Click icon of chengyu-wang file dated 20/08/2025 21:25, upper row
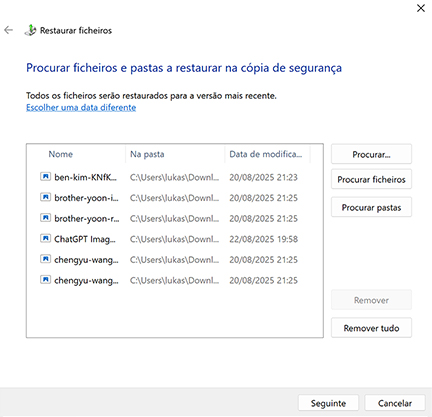The height and width of the screenshot is (417, 432). click(45, 259)
